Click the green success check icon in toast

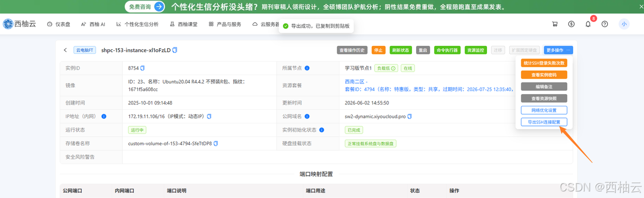tap(286, 26)
